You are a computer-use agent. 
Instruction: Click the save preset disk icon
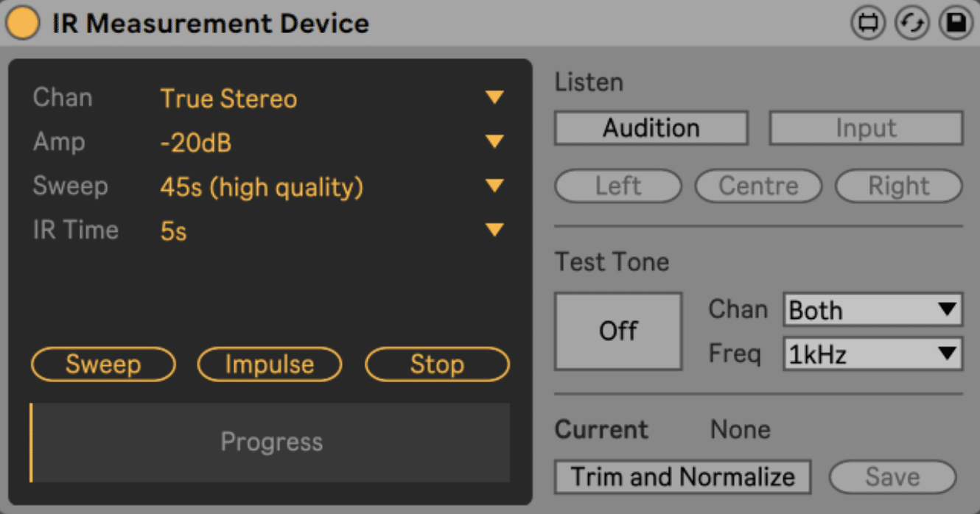pos(956,24)
